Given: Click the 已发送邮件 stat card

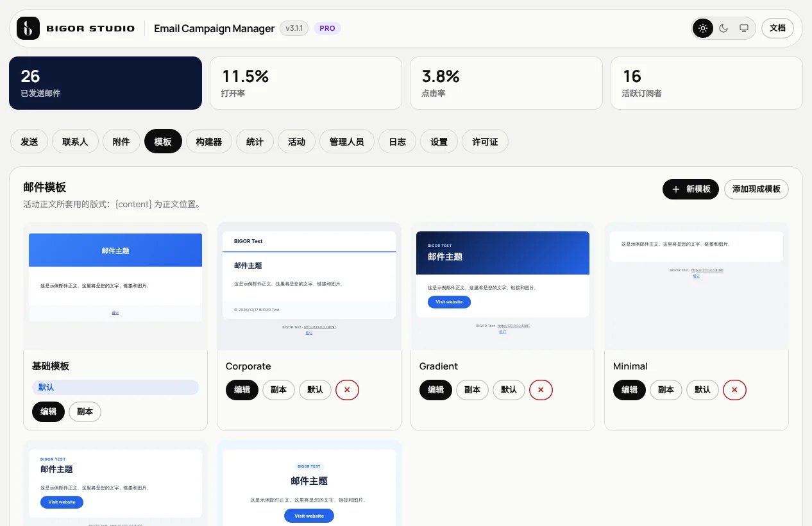Looking at the screenshot, I should point(105,83).
